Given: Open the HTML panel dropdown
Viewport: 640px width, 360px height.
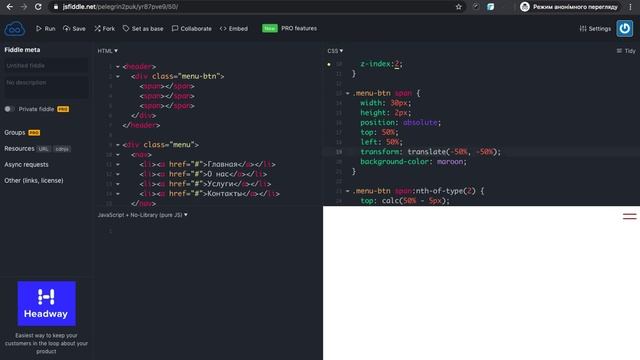Looking at the screenshot, I should click(107, 51).
